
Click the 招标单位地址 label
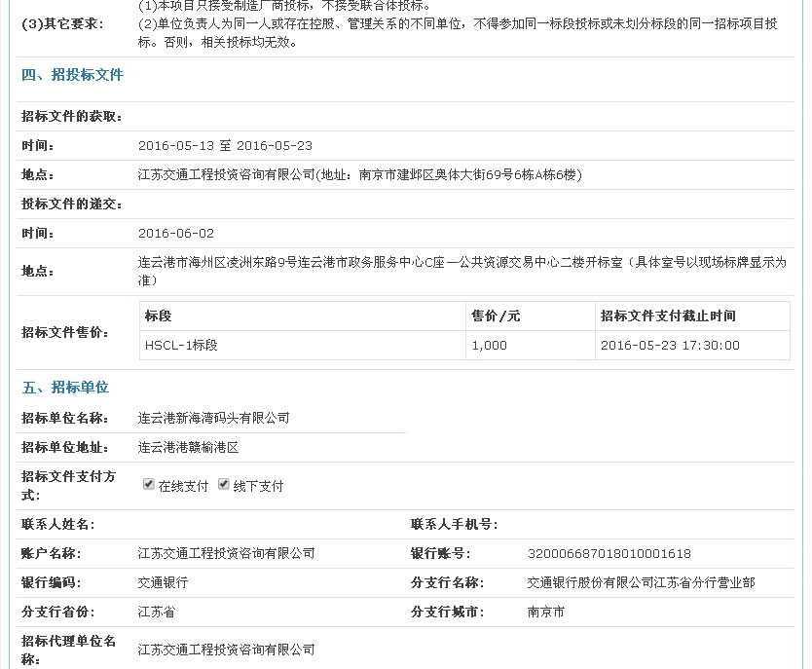click(x=65, y=447)
